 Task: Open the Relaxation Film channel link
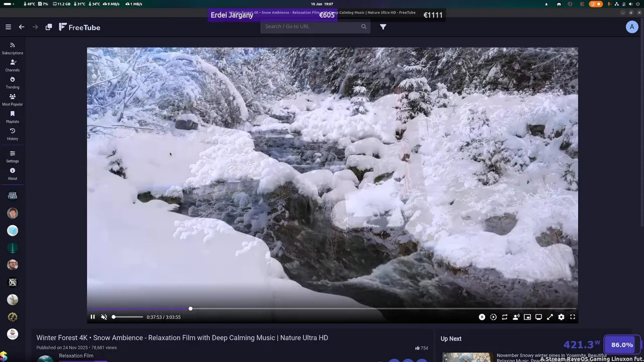coord(76,356)
